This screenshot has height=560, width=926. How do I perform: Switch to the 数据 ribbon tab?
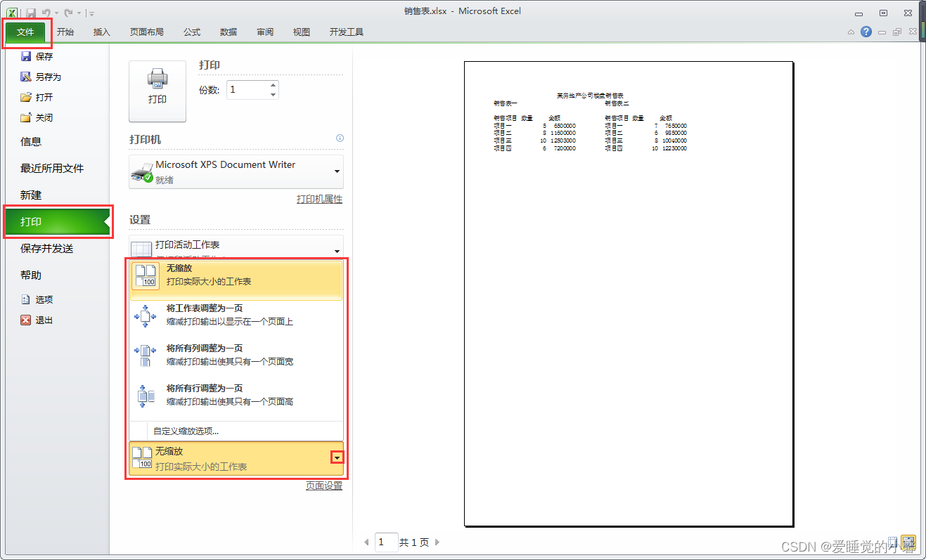pos(229,32)
